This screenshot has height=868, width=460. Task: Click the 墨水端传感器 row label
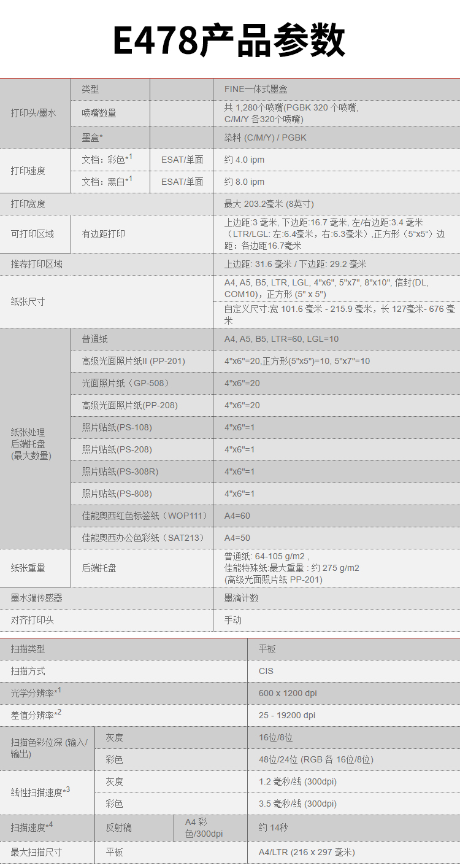tap(36, 598)
